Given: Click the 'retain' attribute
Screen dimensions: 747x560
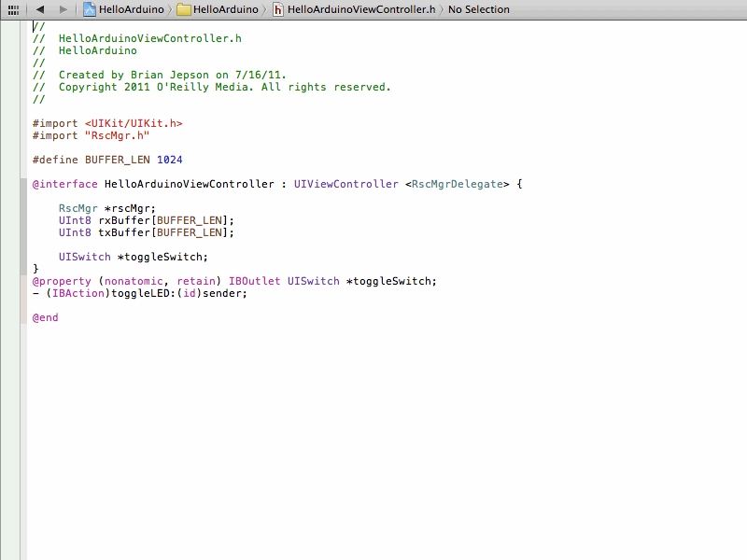Looking at the screenshot, I should 196,282.
